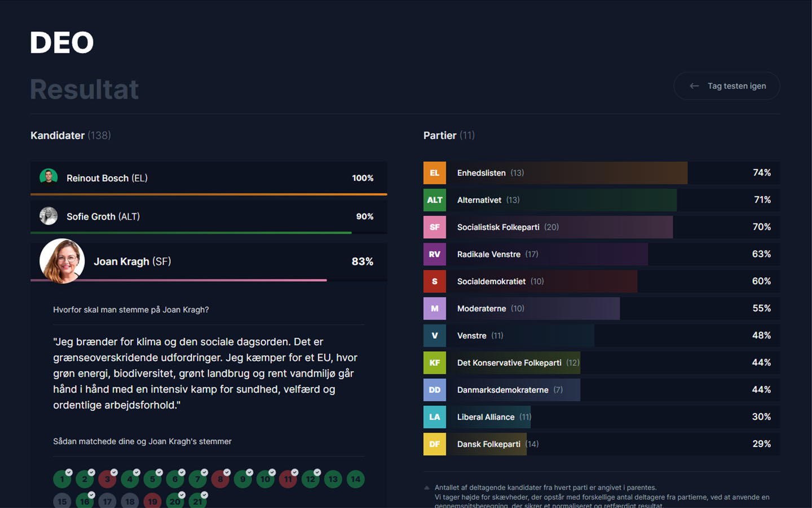Screen dimensions: 812x508
Task: Open the Venstre party row
Action: point(602,335)
